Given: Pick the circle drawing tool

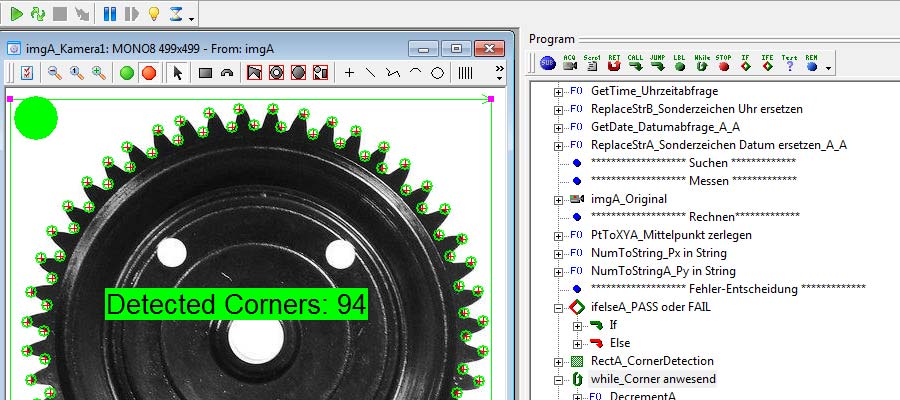Looking at the screenshot, I should pos(437,73).
